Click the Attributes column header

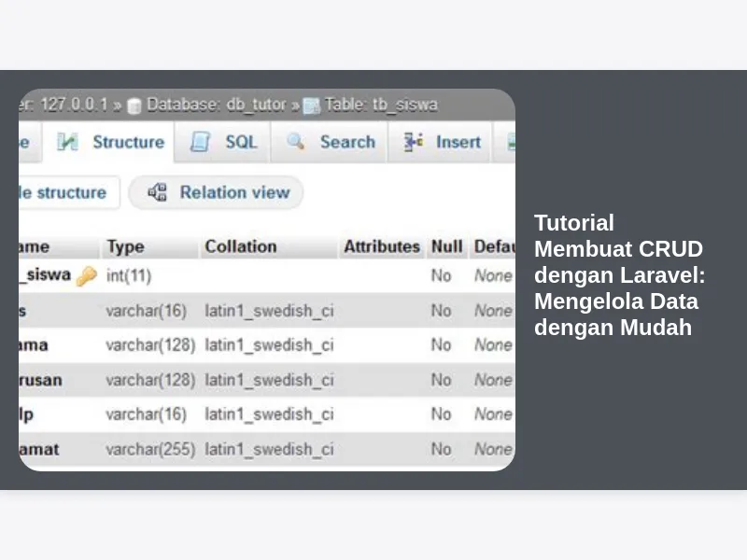(x=382, y=246)
